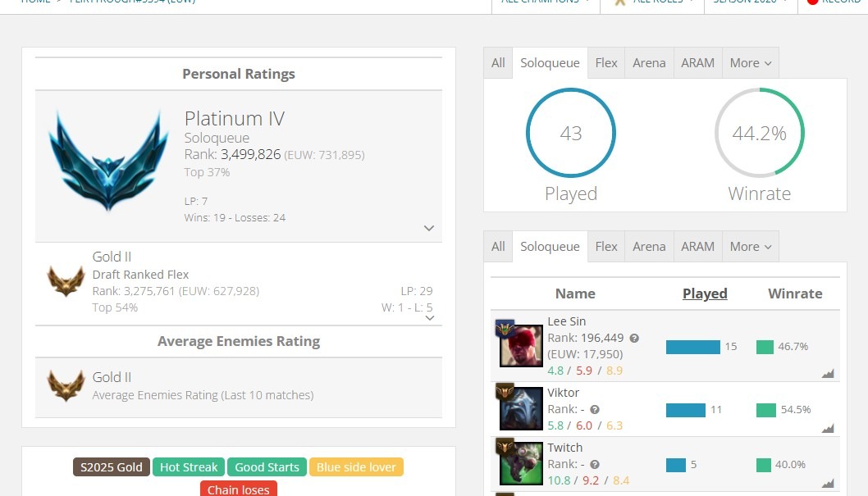This screenshot has height=496, width=868.
Task: Click the Platinum IV rank title
Action: click(234, 118)
